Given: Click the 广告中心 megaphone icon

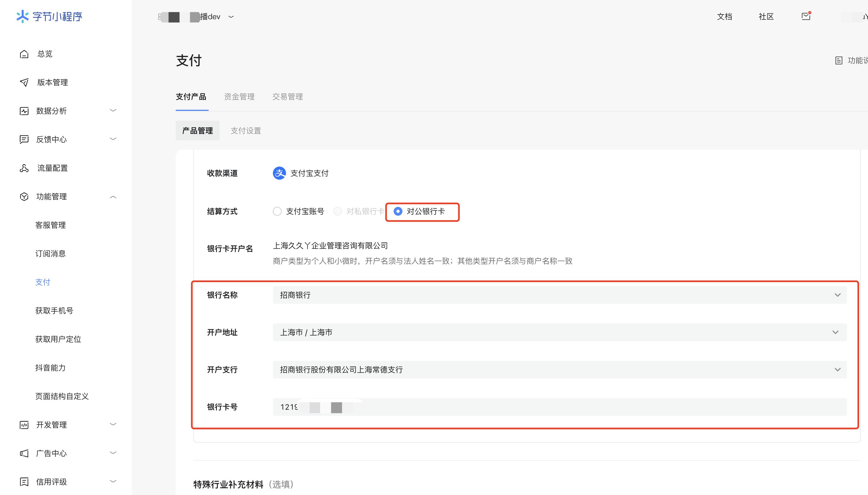Looking at the screenshot, I should click(x=24, y=453).
